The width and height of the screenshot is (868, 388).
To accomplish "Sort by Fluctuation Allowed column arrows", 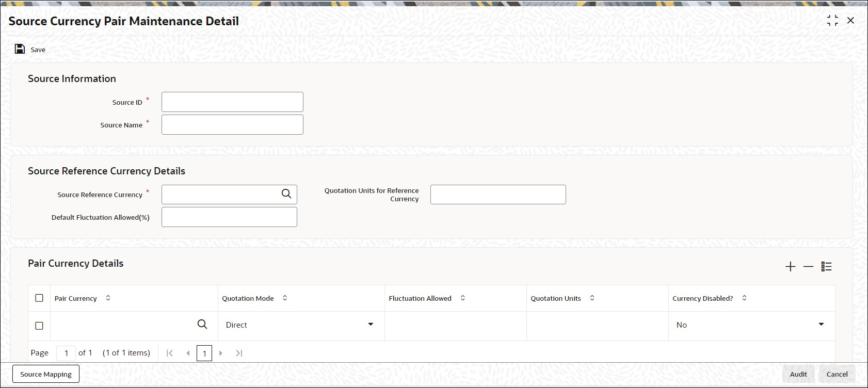I will pos(463,298).
